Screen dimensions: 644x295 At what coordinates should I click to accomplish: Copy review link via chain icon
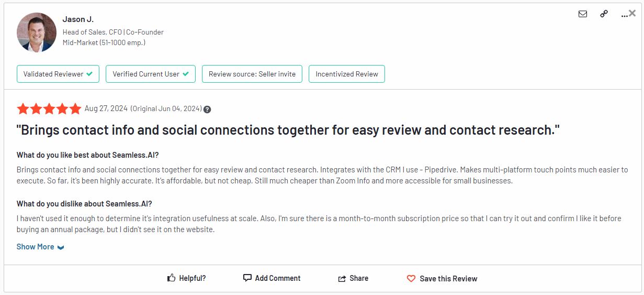click(x=604, y=14)
